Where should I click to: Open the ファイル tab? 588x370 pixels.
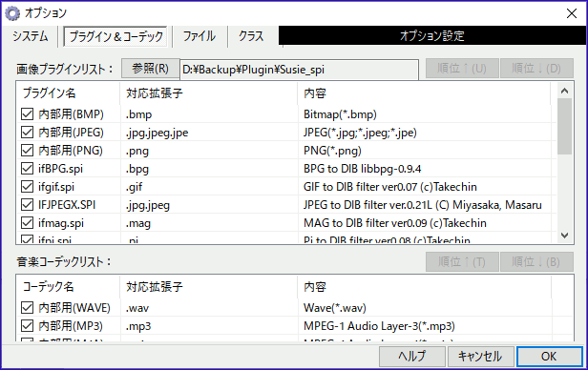[199, 36]
